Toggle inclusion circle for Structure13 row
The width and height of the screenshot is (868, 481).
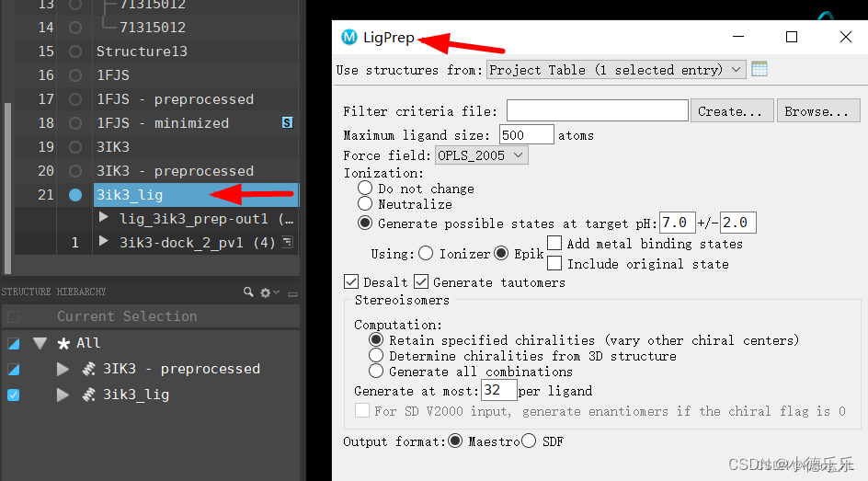pyautogui.click(x=75, y=52)
